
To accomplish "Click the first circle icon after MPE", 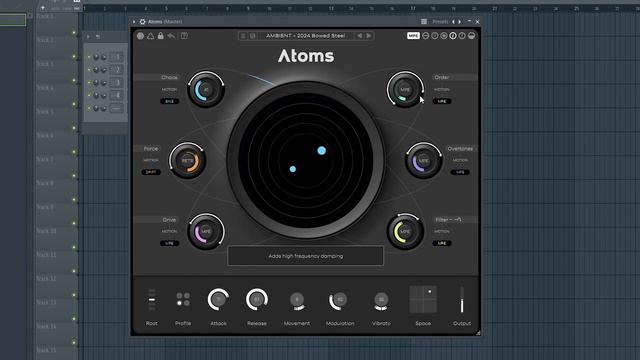I will pos(426,36).
